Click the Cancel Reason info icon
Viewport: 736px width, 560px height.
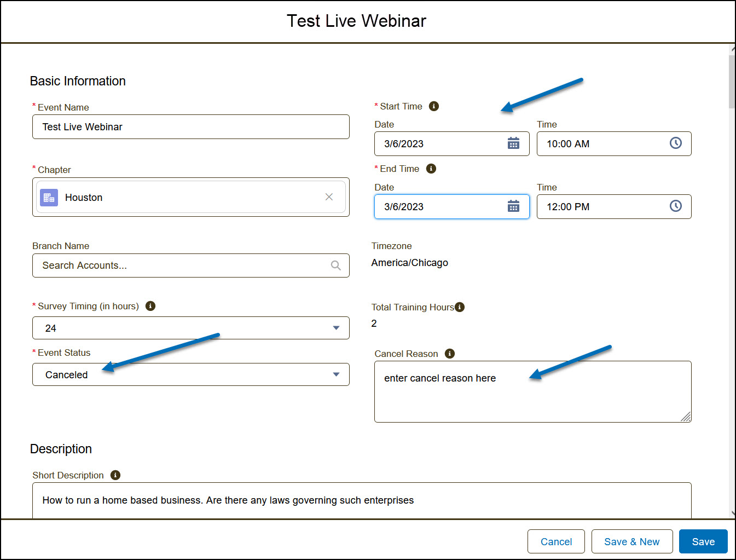tap(450, 354)
